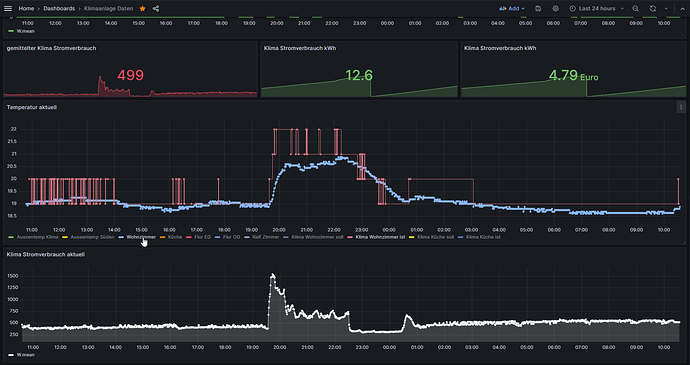Click the Klima Stromverbrauch aktuell panel title
This screenshot has height=365, width=690.
coord(46,254)
